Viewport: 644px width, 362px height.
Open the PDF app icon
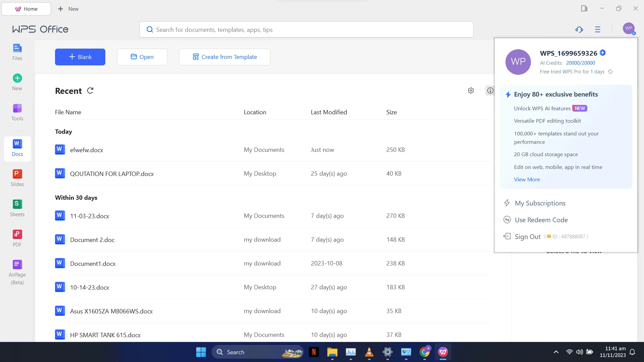pos(17,238)
